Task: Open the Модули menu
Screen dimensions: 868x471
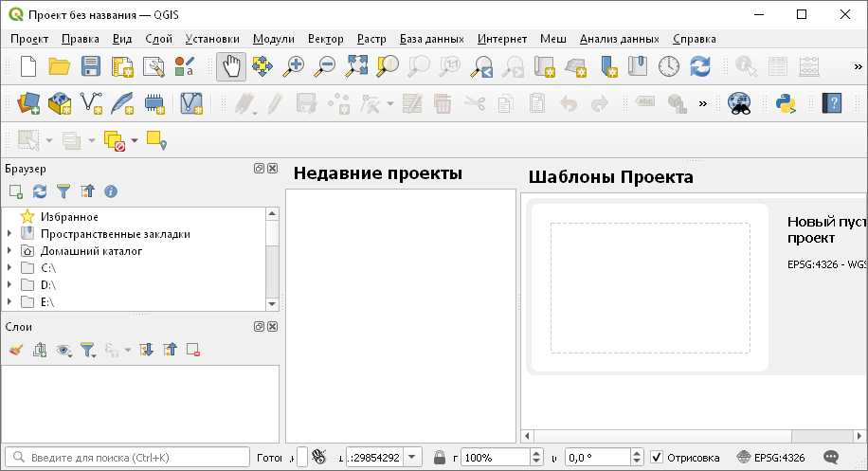Action: (274, 39)
